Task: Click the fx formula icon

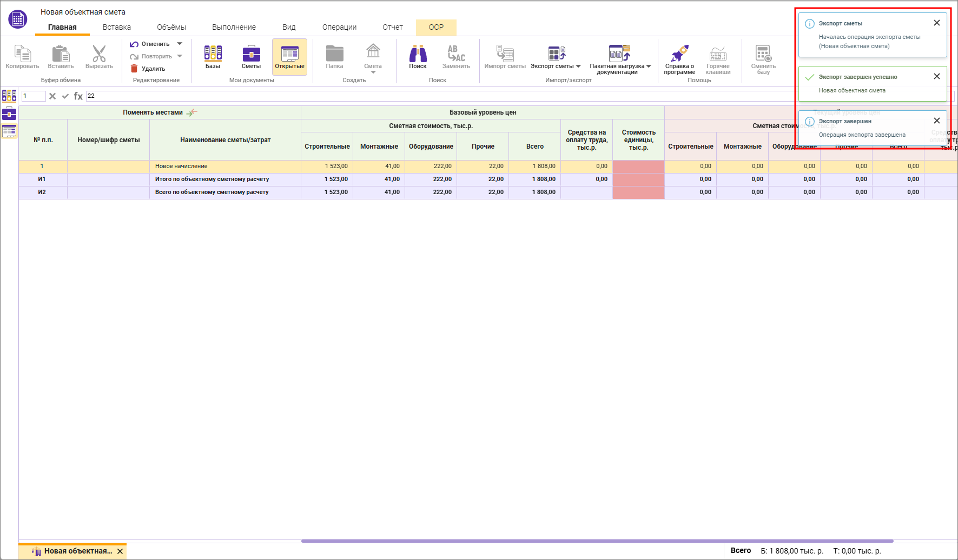Action: coord(78,96)
